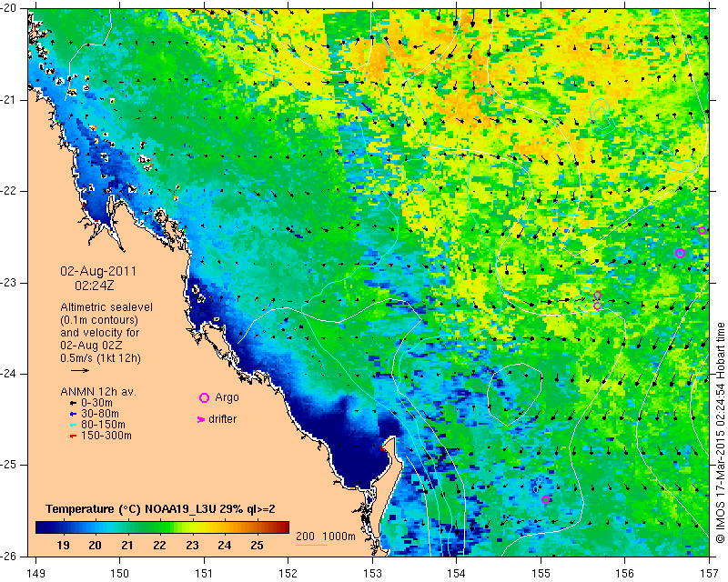Select the Argo float marker near 155°E, 25.4°S

pos(545,500)
